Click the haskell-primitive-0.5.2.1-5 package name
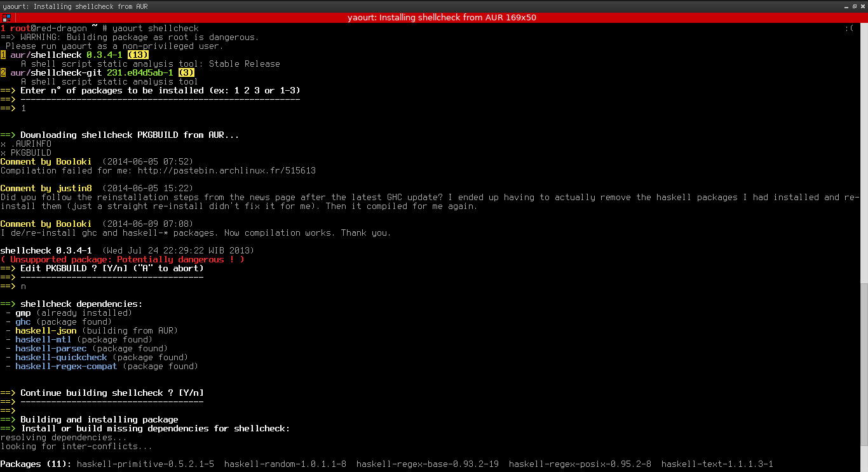The height and width of the screenshot is (472, 868). (145, 464)
